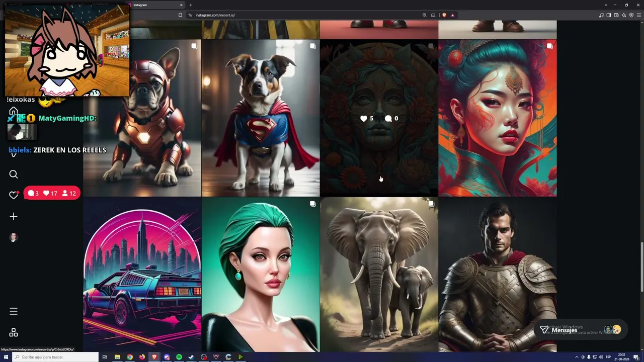Click the Brave Shields lion icon

(x=444, y=15)
